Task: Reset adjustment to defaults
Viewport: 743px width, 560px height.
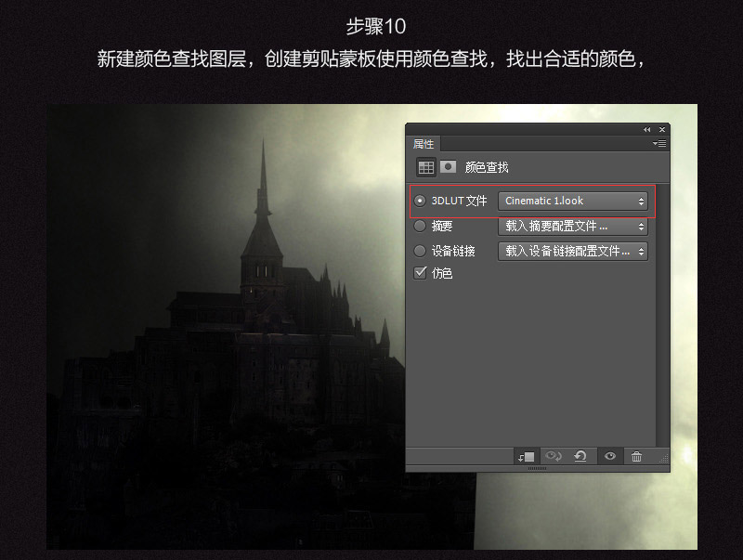Action: [x=580, y=456]
